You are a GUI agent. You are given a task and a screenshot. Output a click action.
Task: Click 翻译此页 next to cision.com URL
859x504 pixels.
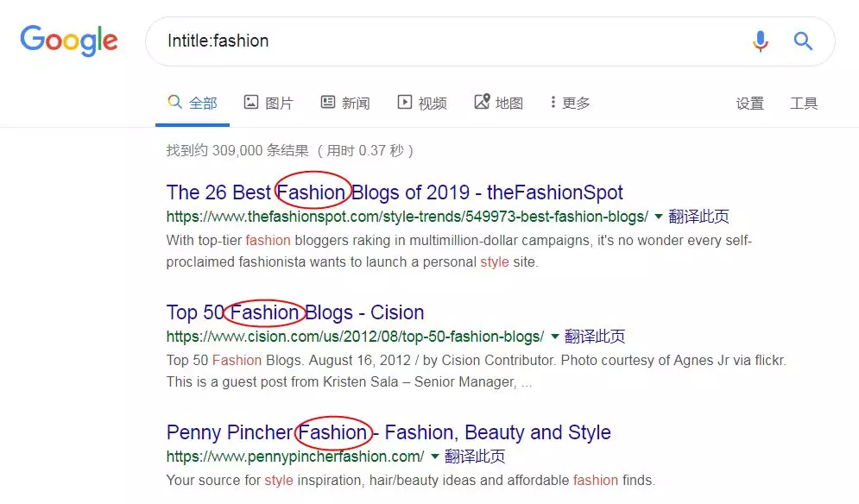tap(595, 337)
